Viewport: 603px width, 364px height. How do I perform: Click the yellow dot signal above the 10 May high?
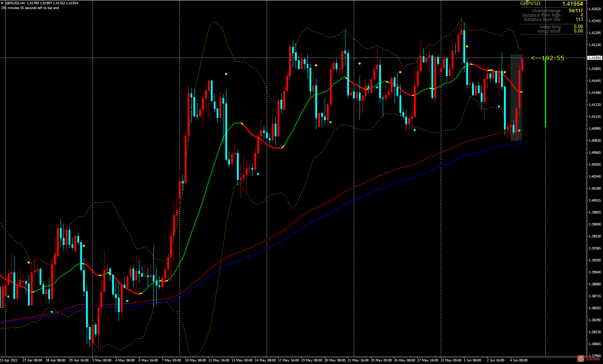(x=226, y=73)
